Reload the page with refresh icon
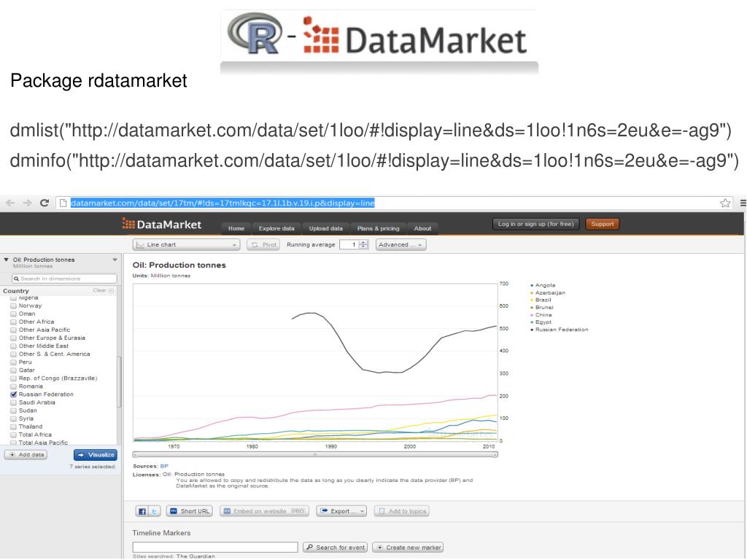Screen dimensions: 747x560 [44, 203]
